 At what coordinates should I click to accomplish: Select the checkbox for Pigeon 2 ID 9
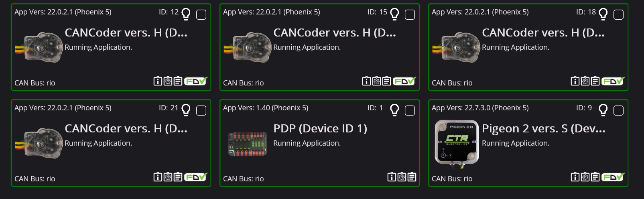pyautogui.click(x=618, y=111)
